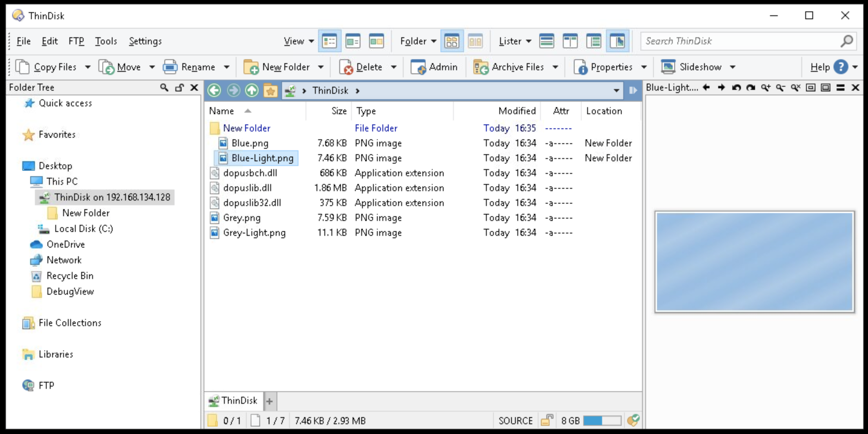
Task: Click the magnifier icon in search box
Action: click(x=847, y=41)
